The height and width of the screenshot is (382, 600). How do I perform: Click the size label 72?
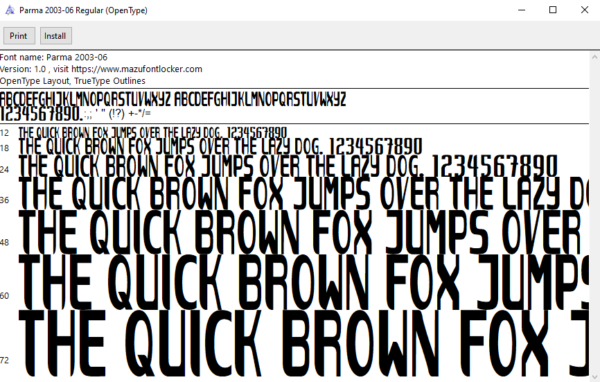4,360
